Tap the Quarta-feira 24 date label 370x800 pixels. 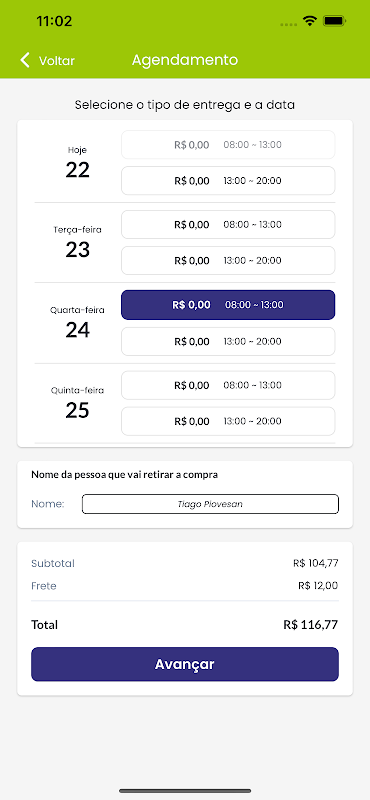[x=78, y=323]
